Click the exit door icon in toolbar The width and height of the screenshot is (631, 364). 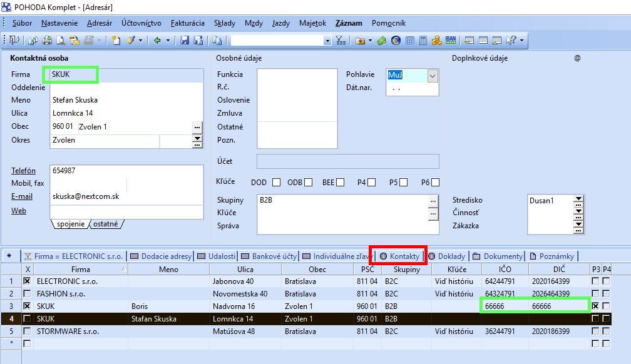[14, 40]
